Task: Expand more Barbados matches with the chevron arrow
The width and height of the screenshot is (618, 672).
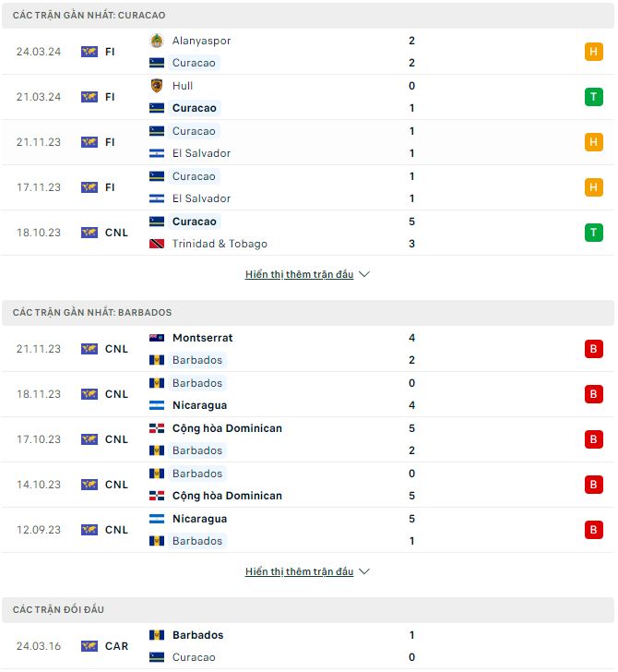Action: pos(364,571)
